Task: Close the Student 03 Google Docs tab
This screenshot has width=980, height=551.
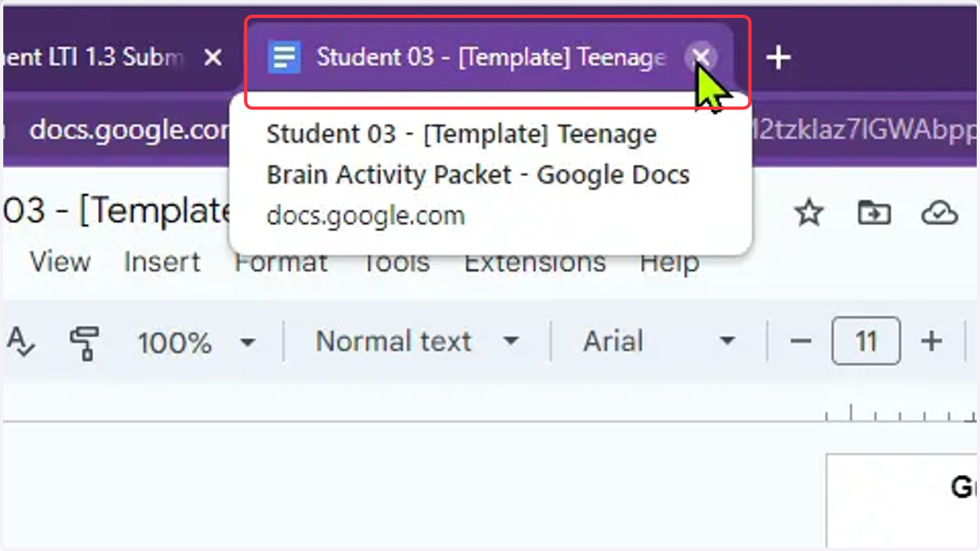Action: click(x=701, y=57)
